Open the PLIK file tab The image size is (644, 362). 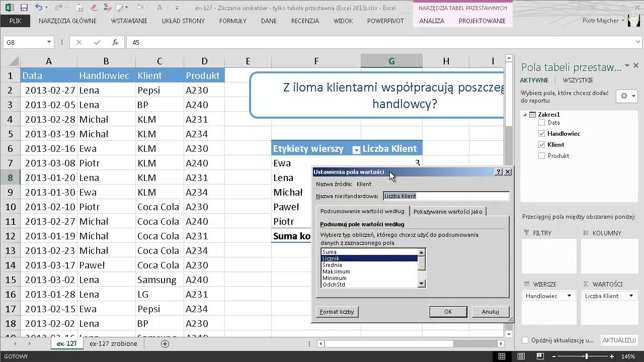15,21
